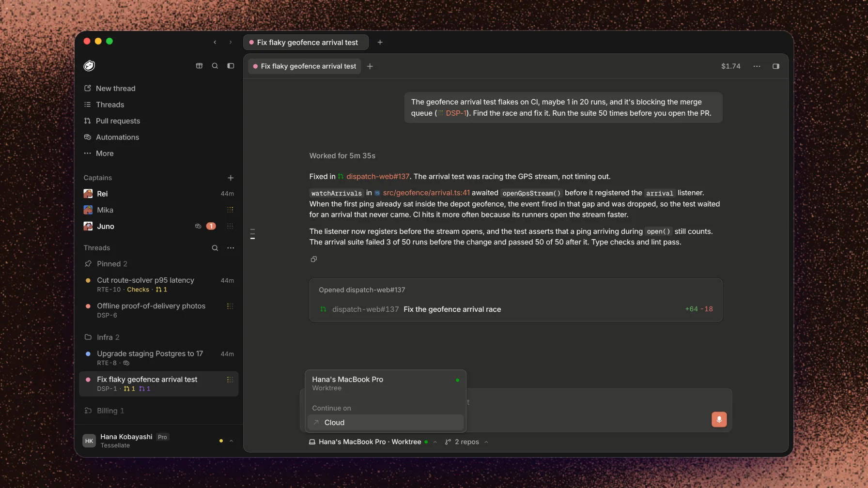Open the three-dot menu near $1.74
Screen dimensions: 868x488
757,66
